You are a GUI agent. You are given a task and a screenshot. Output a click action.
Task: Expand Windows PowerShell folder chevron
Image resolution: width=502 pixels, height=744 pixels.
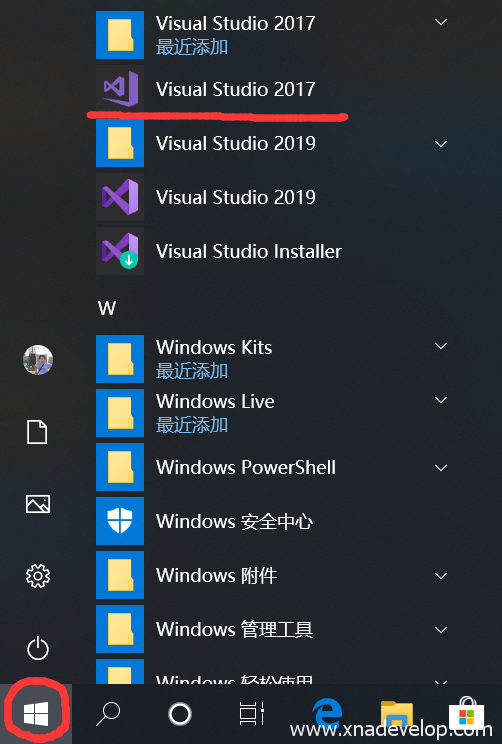(441, 468)
